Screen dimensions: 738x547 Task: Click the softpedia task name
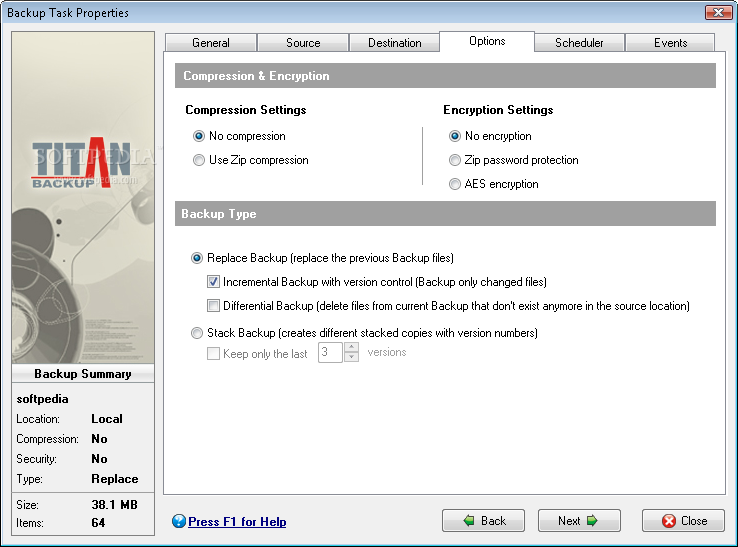(x=42, y=399)
